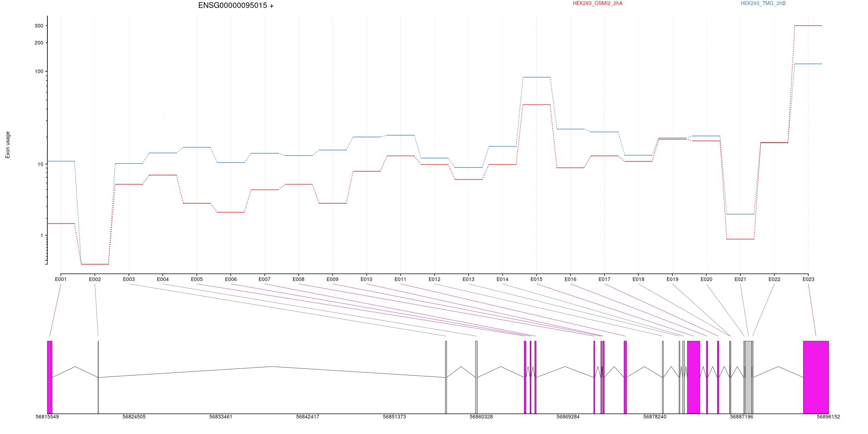The height and width of the screenshot is (434, 868).
Task: Click the E017 exon label
Action: [x=604, y=279]
